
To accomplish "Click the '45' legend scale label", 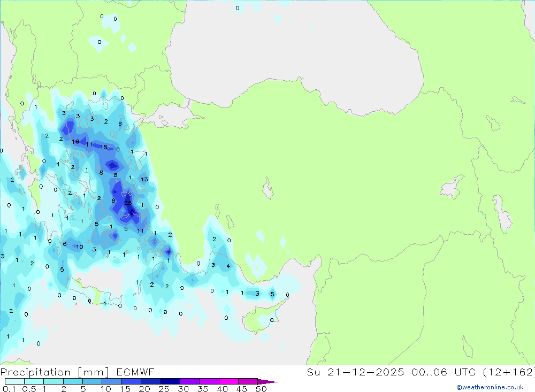I will pyautogui.click(x=242, y=389).
